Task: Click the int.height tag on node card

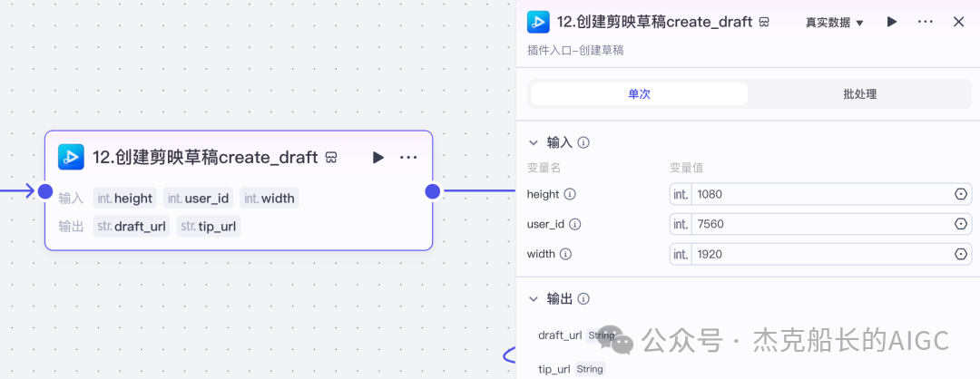Action: click(125, 199)
